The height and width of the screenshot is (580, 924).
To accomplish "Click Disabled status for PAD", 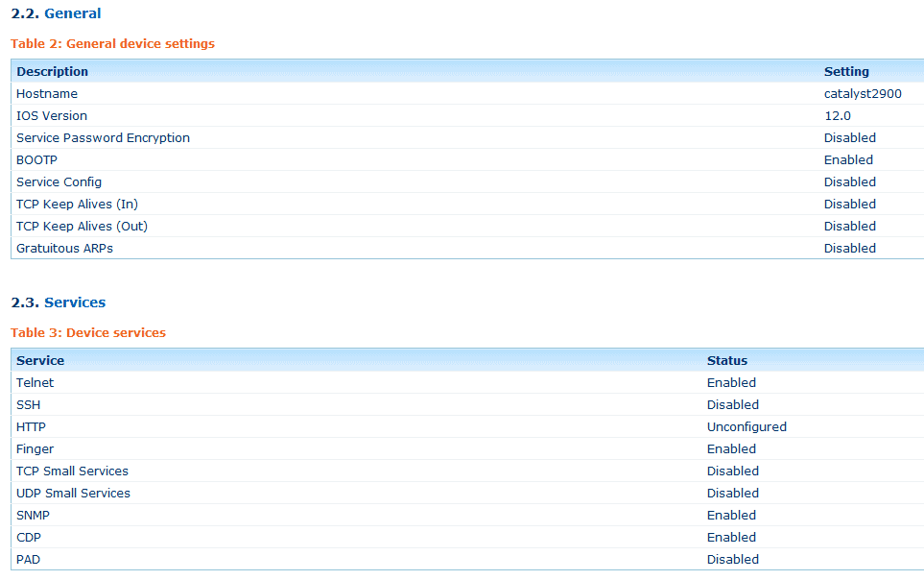I will pos(733,559).
